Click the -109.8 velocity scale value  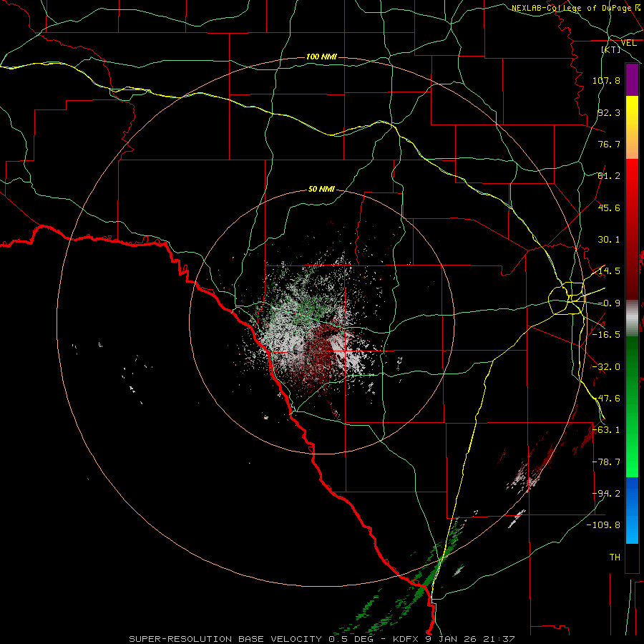click(603, 525)
